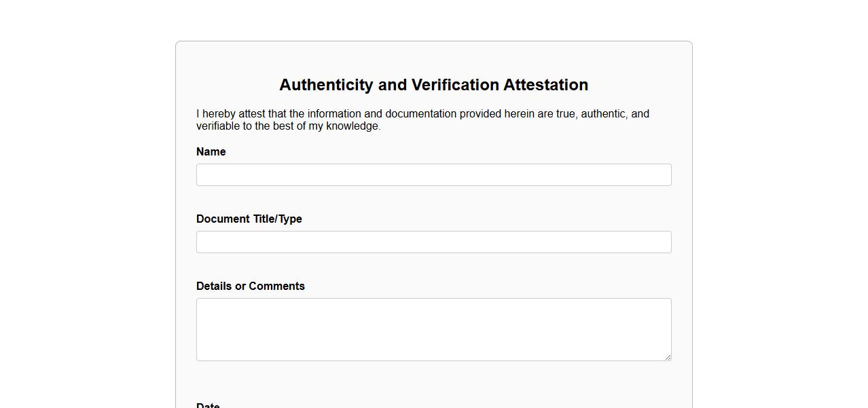Image resolution: width=868 pixels, height=408 pixels.
Task: Focus the Document Title/Type text box
Action: tap(433, 242)
